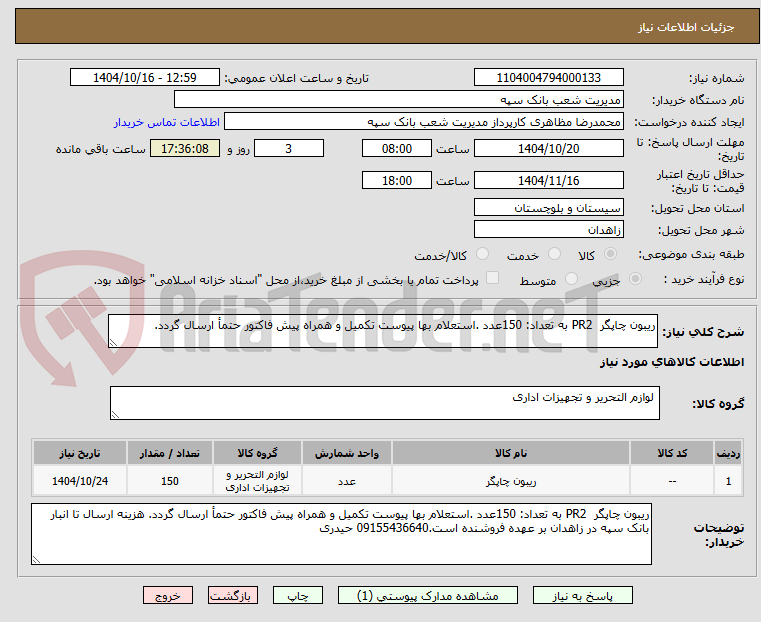Click the price validity date 1404/11/16
The width and height of the screenshot is (761, 622).
548,180
